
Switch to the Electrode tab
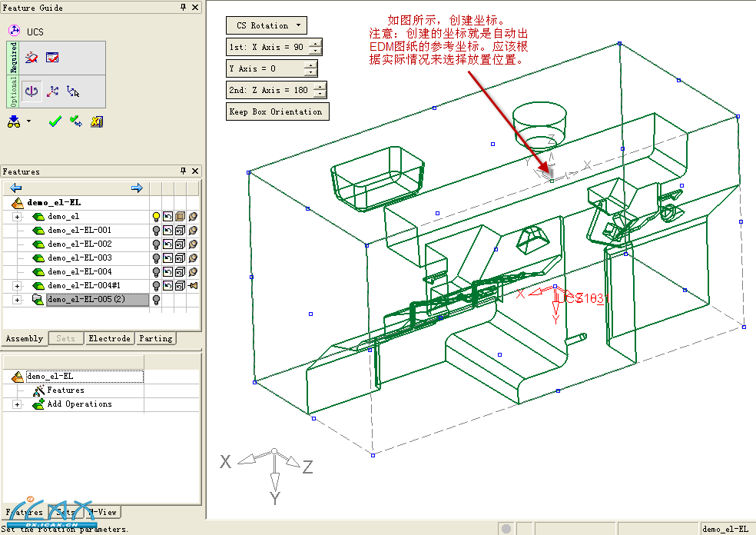click(110, 338)
